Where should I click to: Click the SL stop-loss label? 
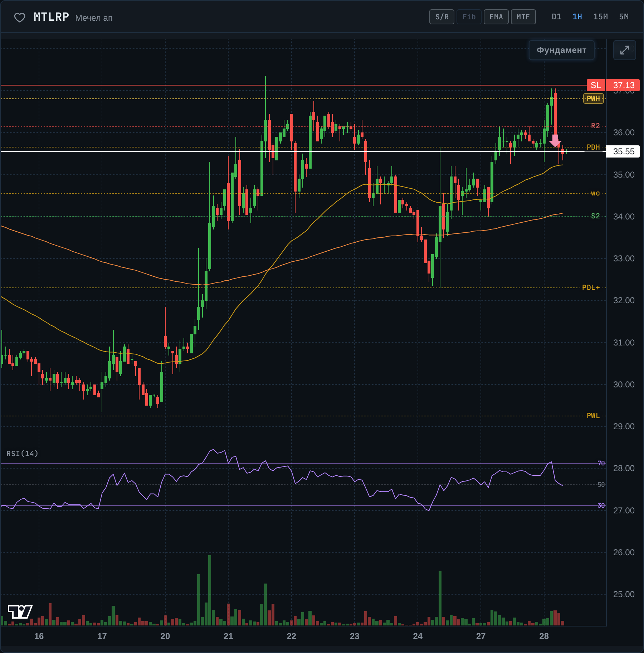coord(596,85)
